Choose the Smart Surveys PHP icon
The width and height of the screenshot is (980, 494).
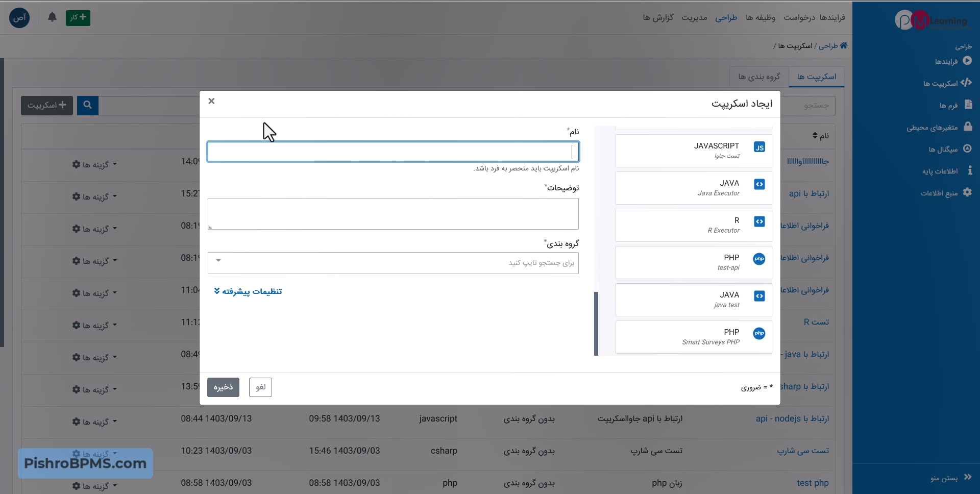(x=759, y=334)
